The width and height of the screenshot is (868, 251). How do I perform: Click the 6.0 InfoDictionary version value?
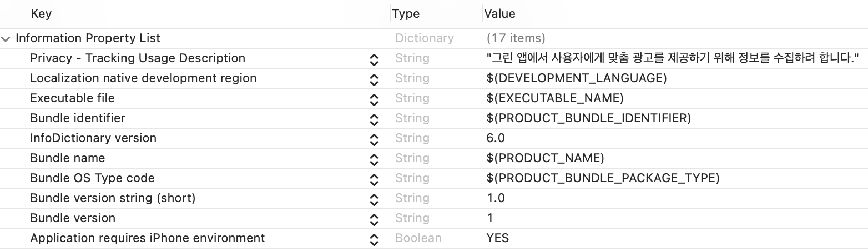[x=496, y=138]
